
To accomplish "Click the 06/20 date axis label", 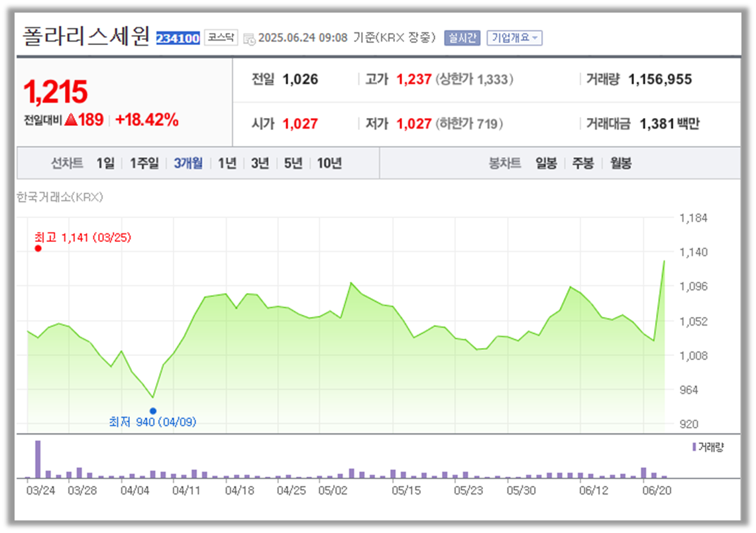I will (657, 491).
